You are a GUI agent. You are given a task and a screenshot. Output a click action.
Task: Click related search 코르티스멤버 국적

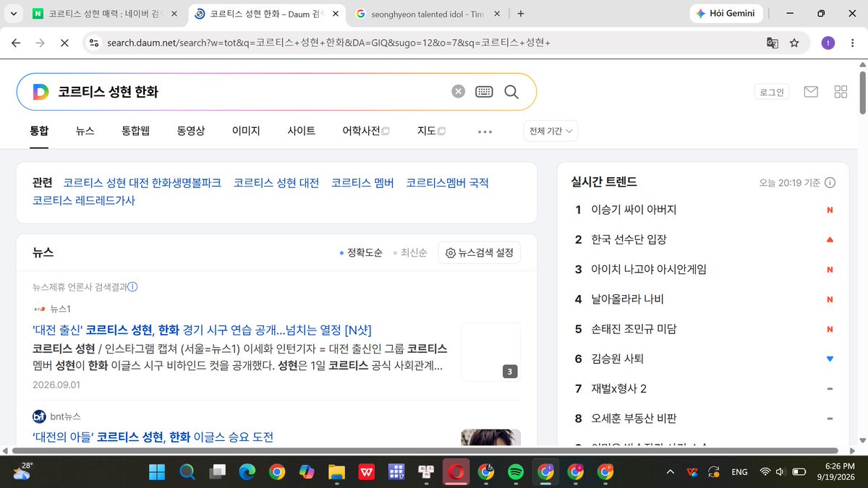click(447, 183)
